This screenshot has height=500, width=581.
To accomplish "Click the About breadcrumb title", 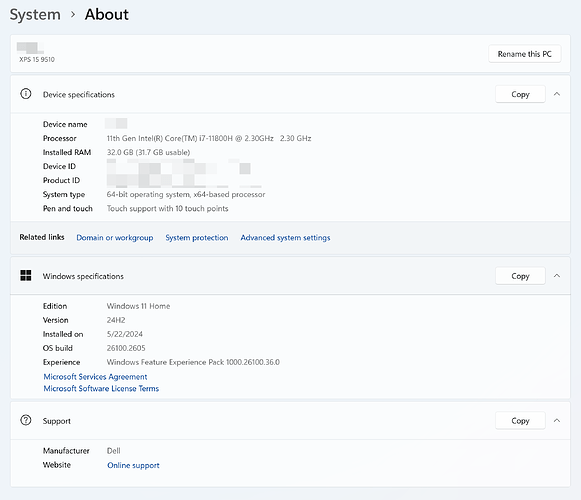I will click(107, 14).
